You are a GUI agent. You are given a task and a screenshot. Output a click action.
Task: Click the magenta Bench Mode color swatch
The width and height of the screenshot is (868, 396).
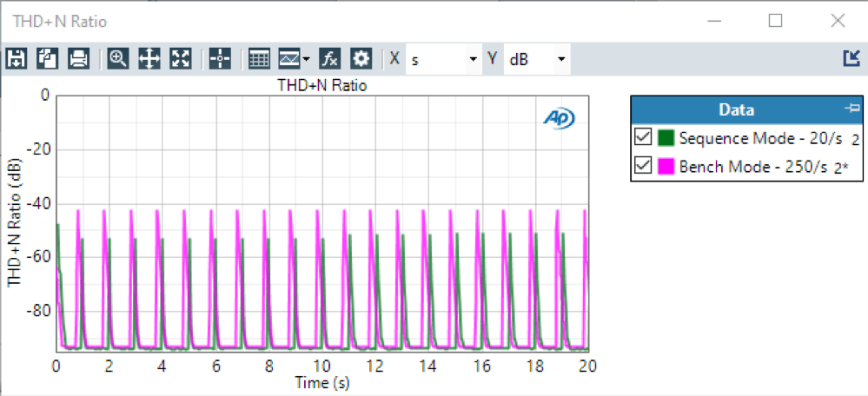pos(666,167)
